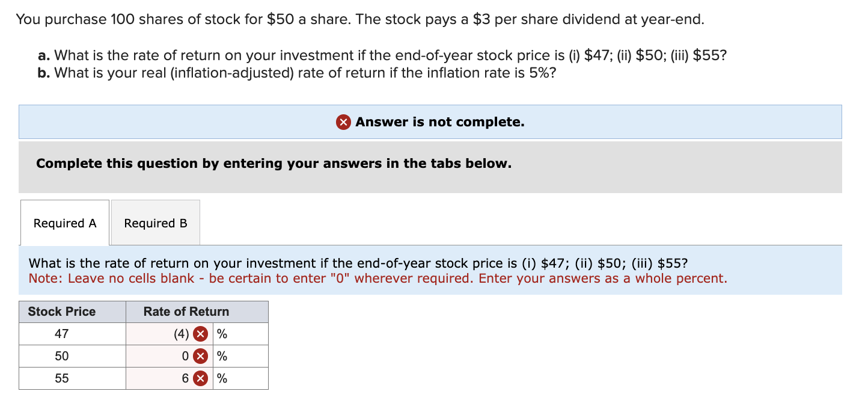This screenshot has width=868, height=397.
Task: Click the 'Stock Price' column header
Action: coord(61,312)
